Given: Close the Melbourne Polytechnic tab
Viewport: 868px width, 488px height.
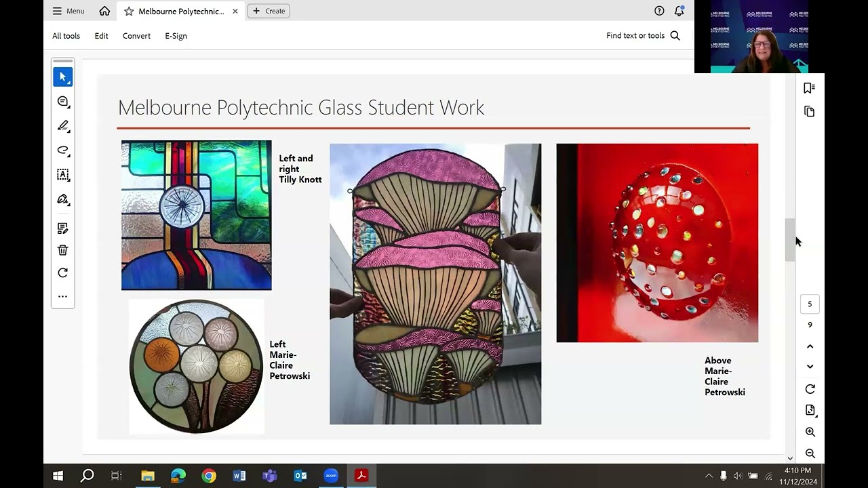Looking at the screenshot, I should tap(235, 11).
